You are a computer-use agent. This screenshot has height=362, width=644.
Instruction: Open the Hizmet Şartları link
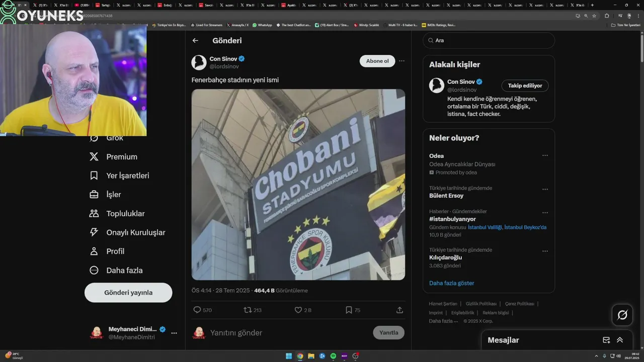[443, 304]
